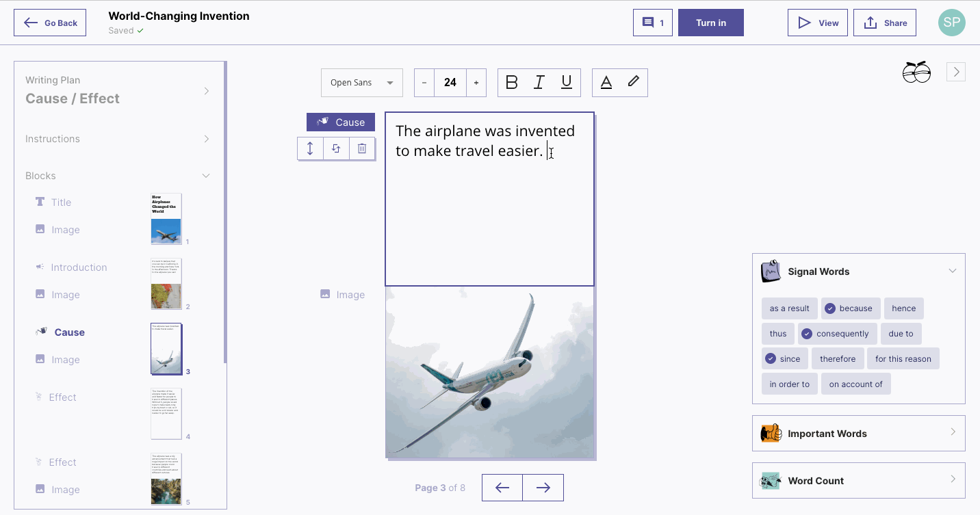Open the text color tool
This screenshot has width=980, height=515.
[x=606, y=83]
